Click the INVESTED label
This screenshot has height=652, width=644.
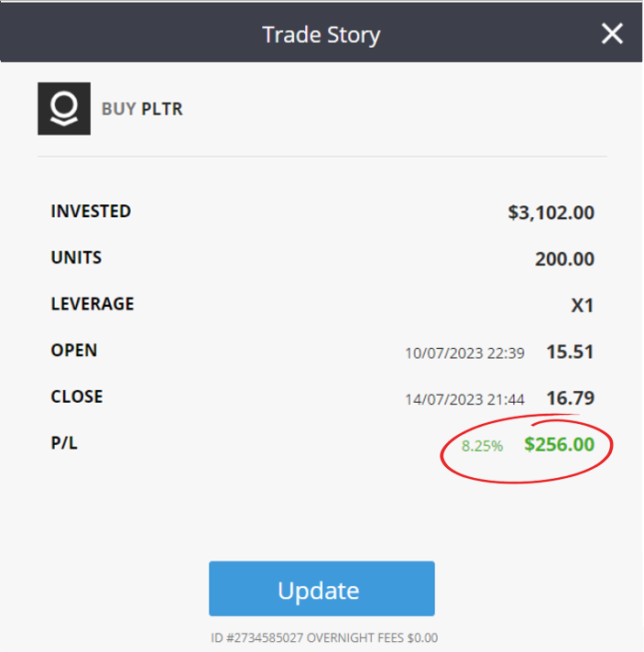[x=91, y=212]
